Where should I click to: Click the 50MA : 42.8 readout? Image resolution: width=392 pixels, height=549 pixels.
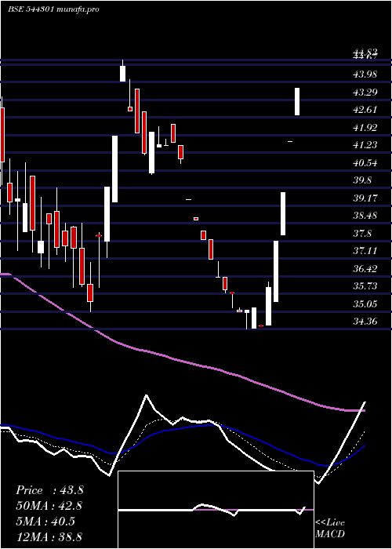pos(49,506)
